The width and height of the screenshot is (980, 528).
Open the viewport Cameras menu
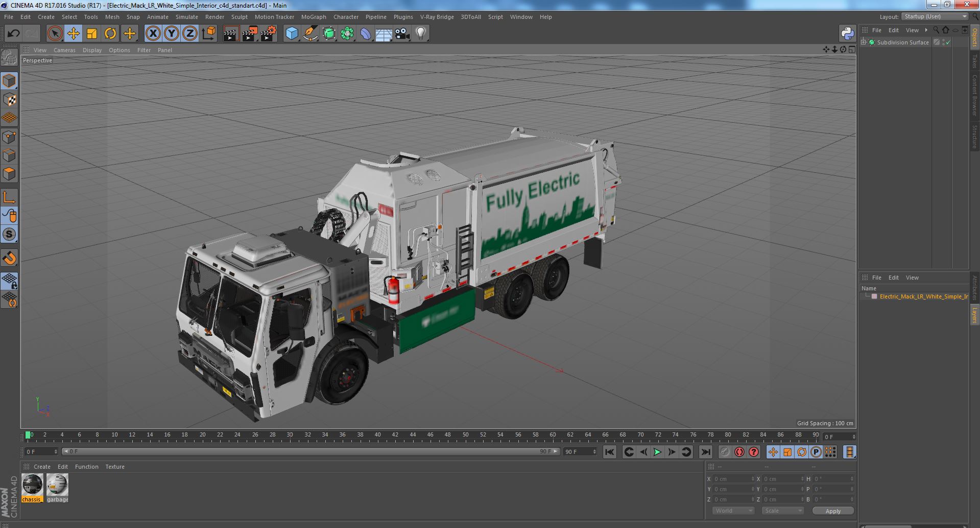click(x=64, y=50)
